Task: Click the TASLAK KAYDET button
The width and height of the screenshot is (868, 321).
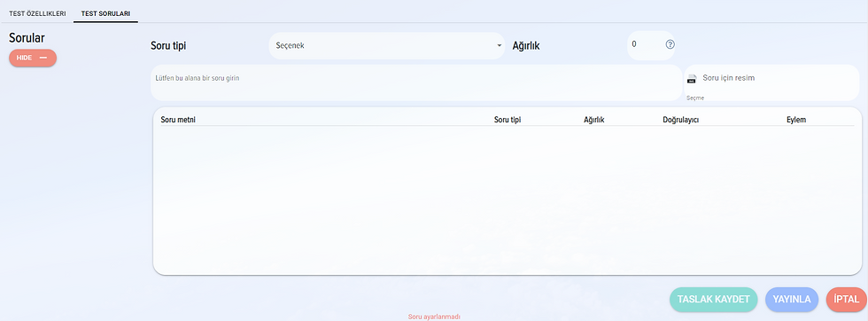Action: [x=714, y=300]
